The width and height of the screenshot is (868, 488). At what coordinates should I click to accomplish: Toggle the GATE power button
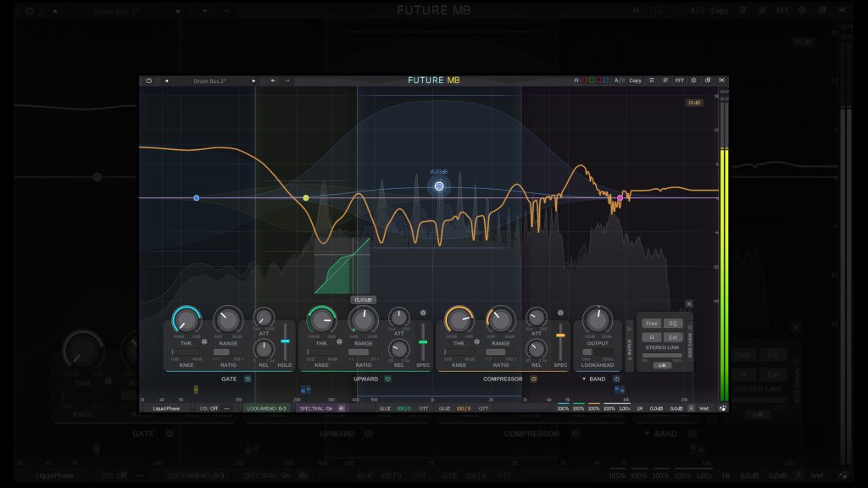248,379
